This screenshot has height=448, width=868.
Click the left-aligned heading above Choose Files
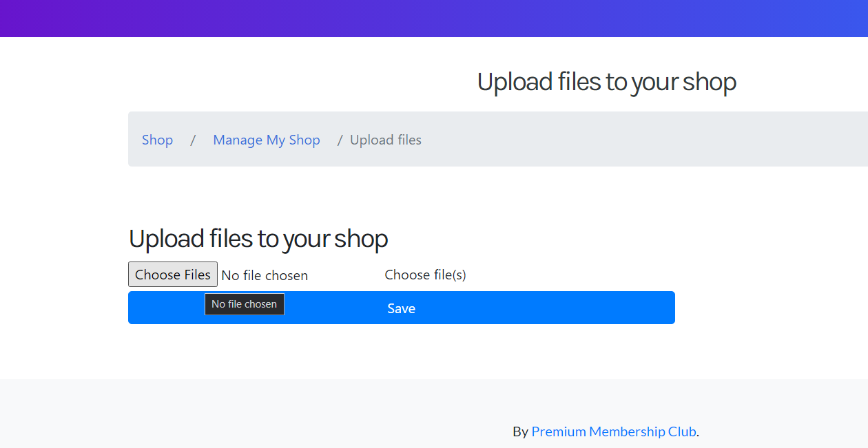pos(258,239)
